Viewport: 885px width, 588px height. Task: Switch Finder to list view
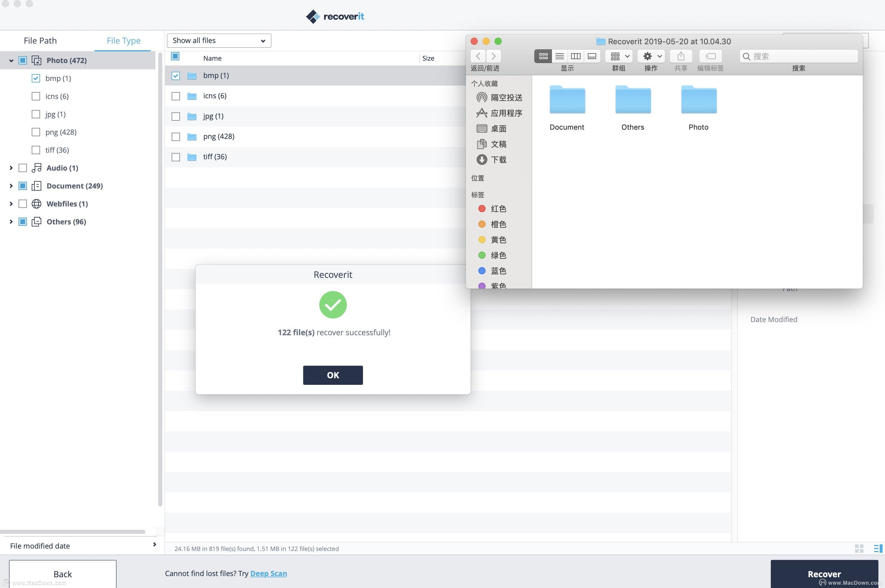tap(559, 56)
